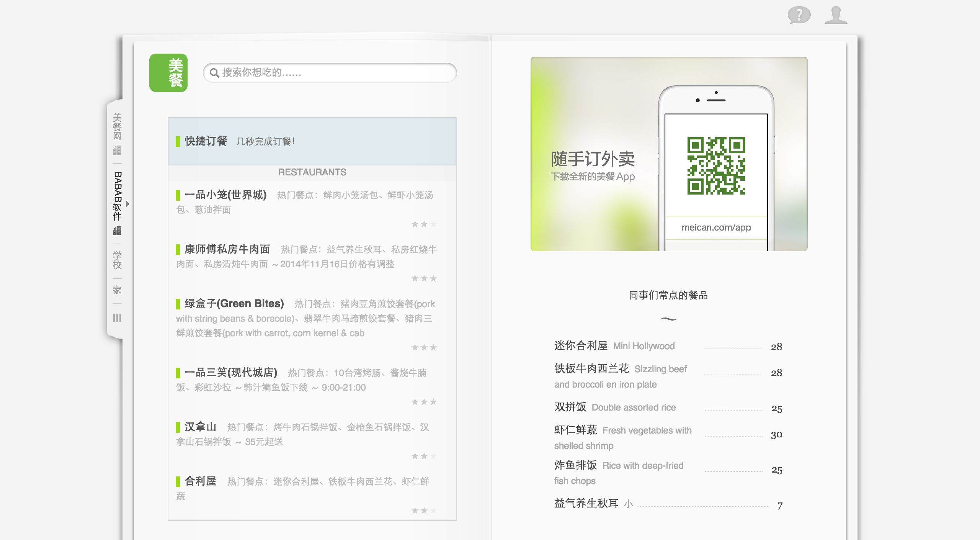
Task: Scan the QR code on the phone image
Action: 716,166
